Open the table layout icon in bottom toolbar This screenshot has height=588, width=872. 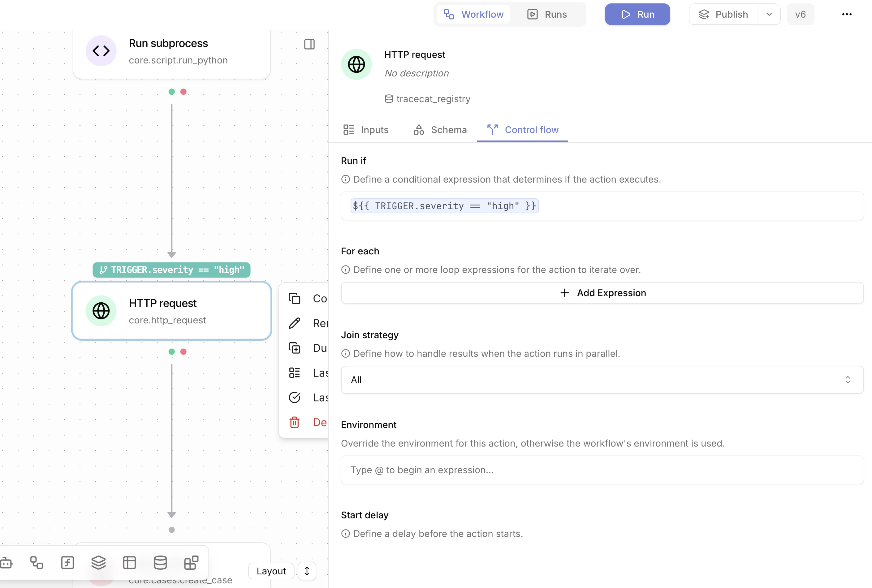[x=129, y=563]
